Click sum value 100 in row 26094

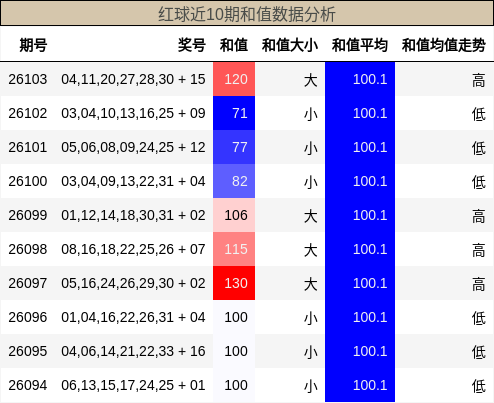(236, 385)
